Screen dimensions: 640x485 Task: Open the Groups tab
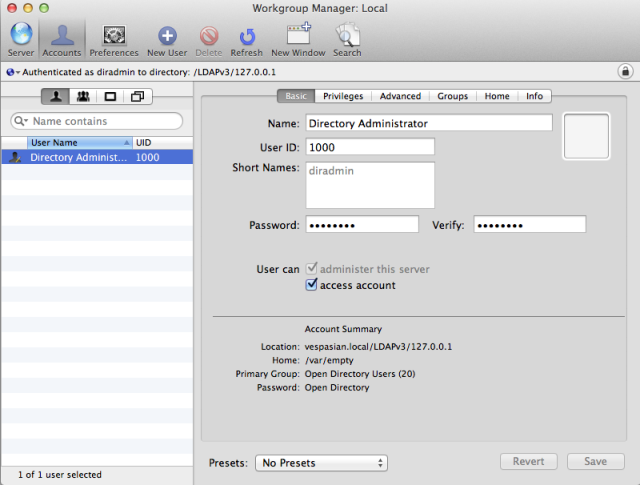point(452,96)
